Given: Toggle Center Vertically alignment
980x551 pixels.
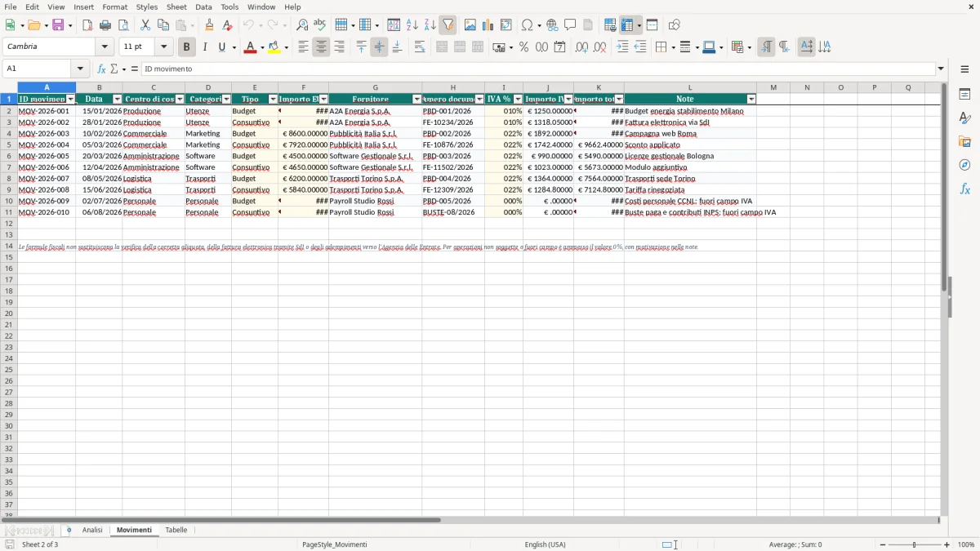Looking at the screenshot, I should coord(379,47).
